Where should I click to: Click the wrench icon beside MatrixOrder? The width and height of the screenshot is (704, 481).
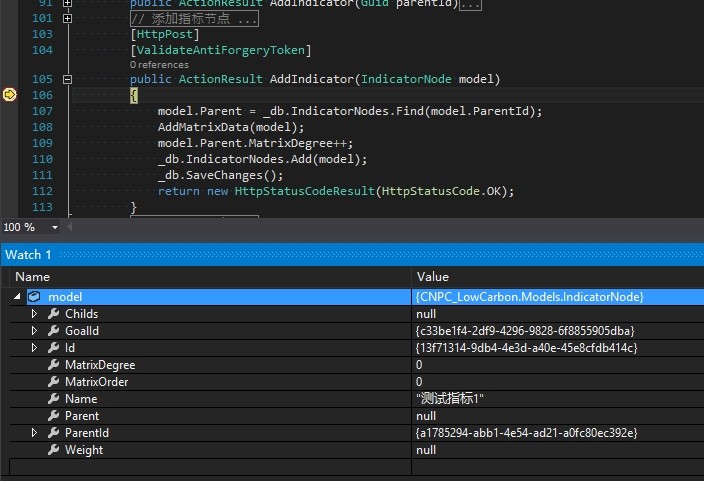pos(53,382)
